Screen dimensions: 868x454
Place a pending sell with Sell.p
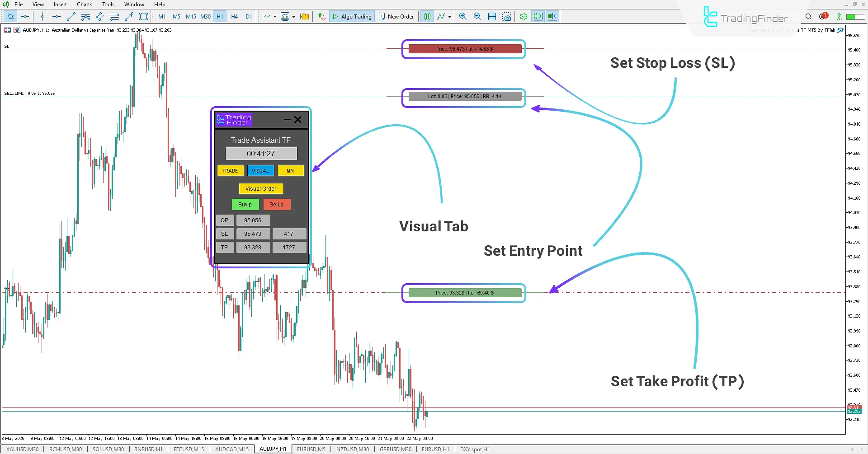tap(276, 204)
